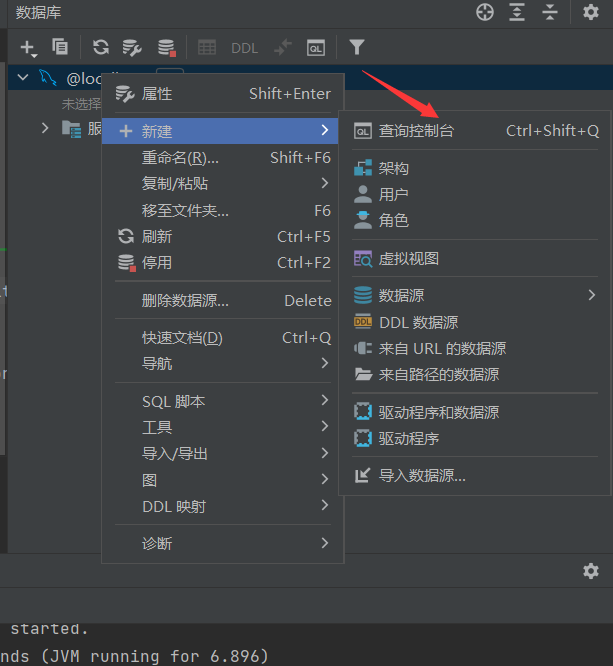Click the table editor toolbar icon

point(207,48)
